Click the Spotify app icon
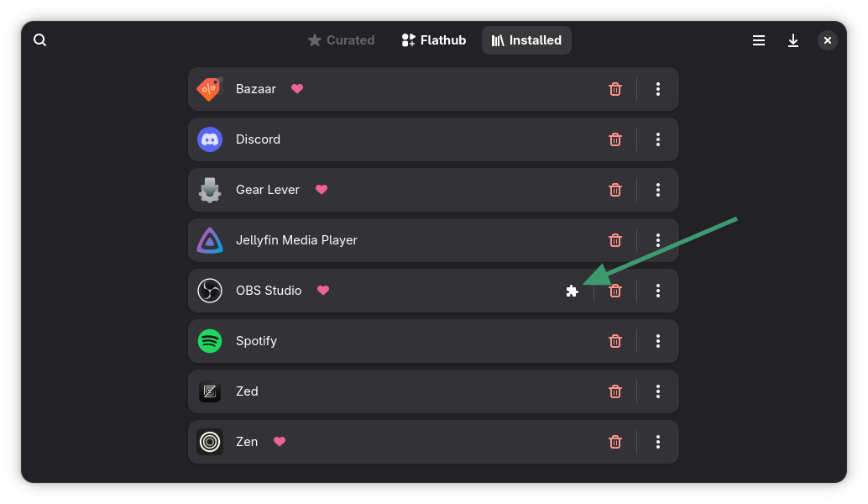 pyautogui.click(x=210, y=341)
